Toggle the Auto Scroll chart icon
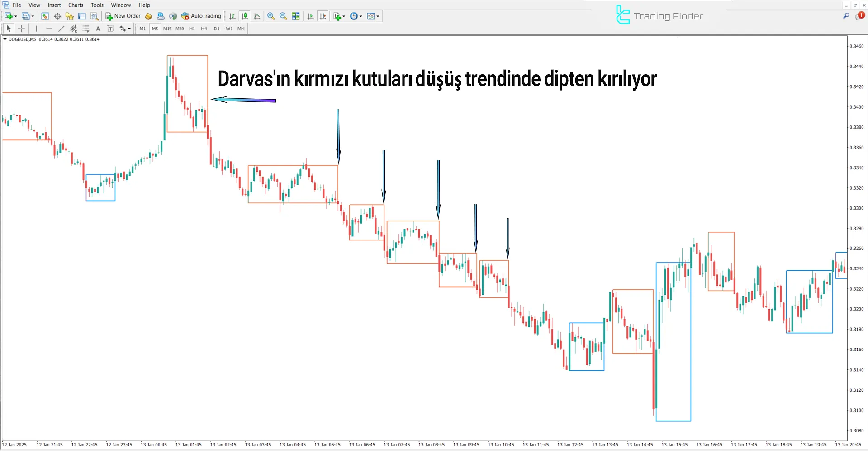Viewport: 868px width, 451px height. [x=310, y=16]
